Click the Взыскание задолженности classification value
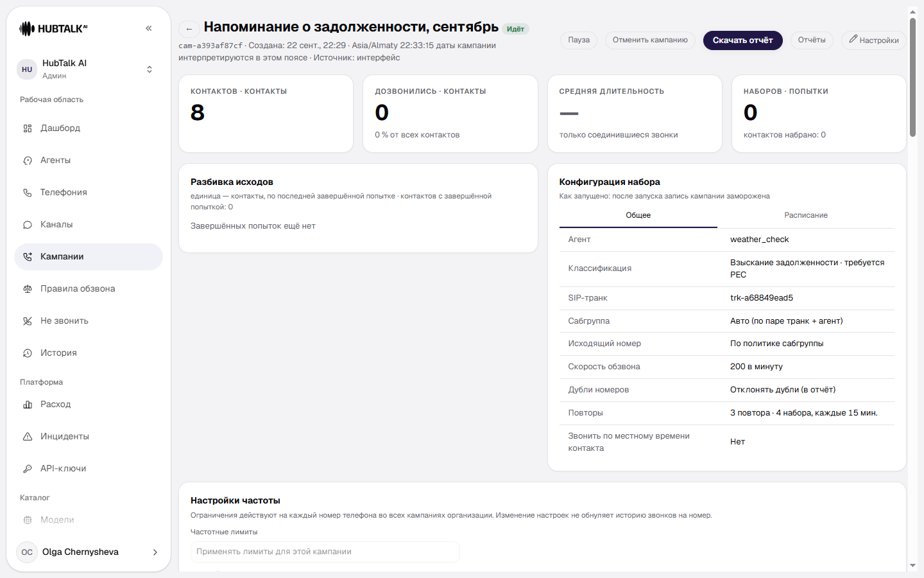924x578 pixels. pos(807,268)
